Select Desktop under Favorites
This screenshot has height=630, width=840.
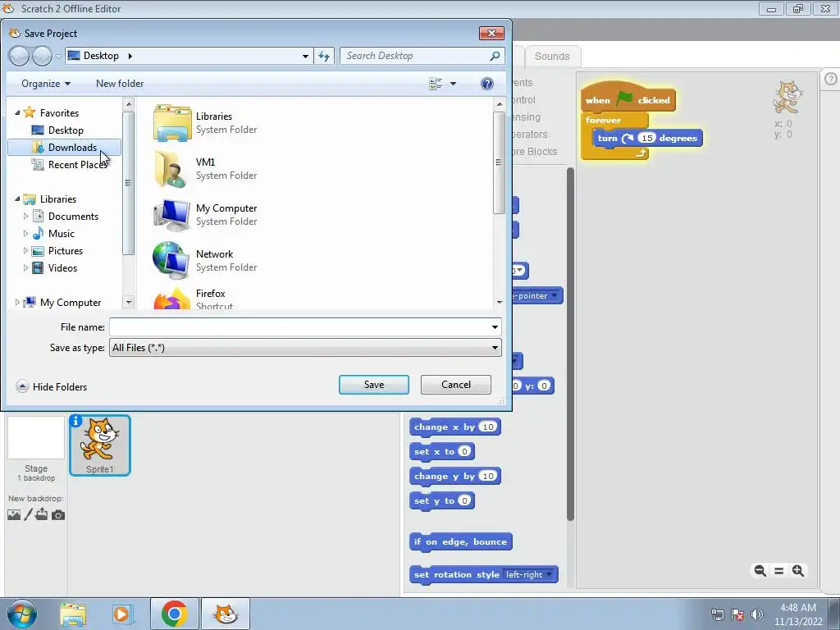click(66, 130)
